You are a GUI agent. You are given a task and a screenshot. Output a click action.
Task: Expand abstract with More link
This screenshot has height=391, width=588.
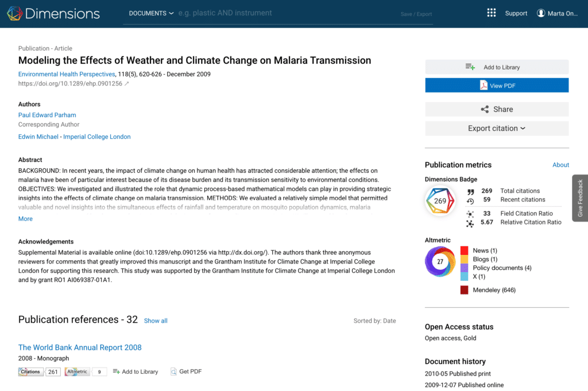[x=25, y=219]
